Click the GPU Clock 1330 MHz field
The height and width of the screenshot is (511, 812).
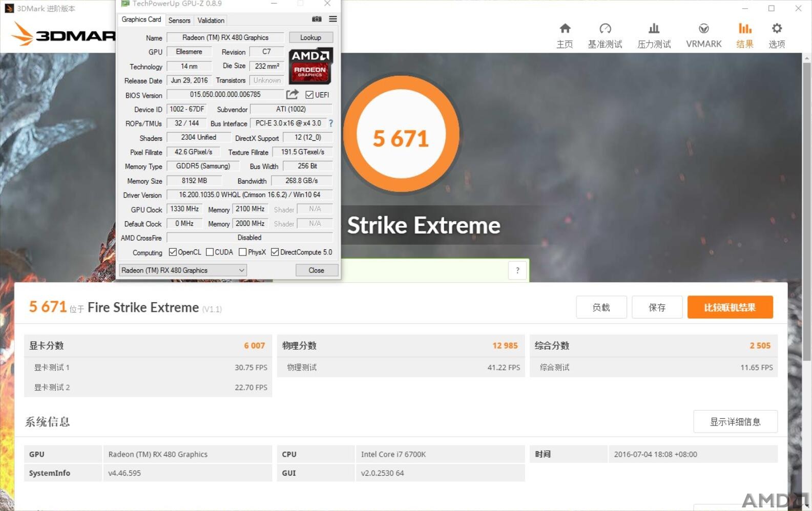tap(184, 209)
